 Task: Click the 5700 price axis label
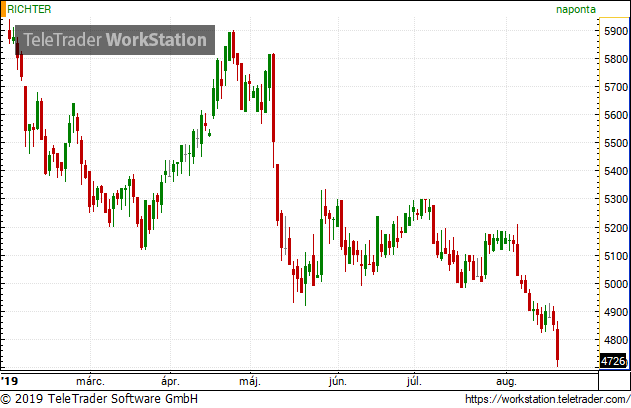pyautogui.click(x=616, y=87)
